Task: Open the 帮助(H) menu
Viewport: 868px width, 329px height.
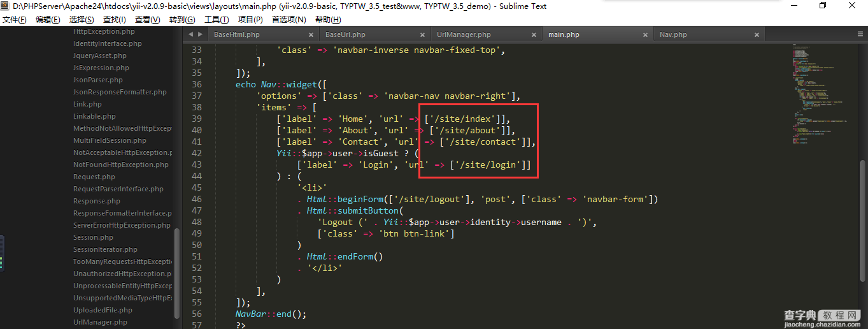Action: click(328, 19)
